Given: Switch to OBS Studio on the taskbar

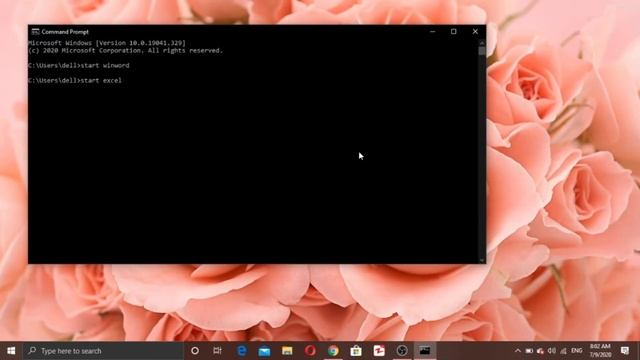Looking at the screenshot, I should (x=402, y=351).
